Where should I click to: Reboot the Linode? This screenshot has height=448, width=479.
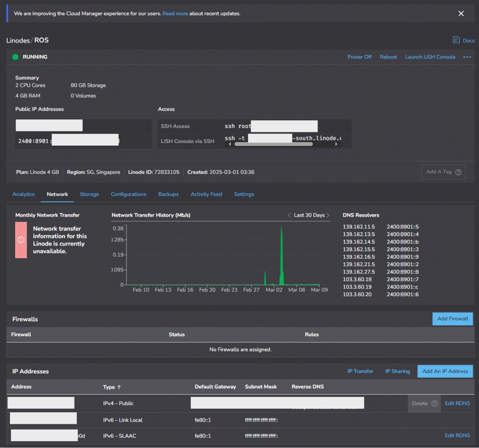(x=388, y=57)
